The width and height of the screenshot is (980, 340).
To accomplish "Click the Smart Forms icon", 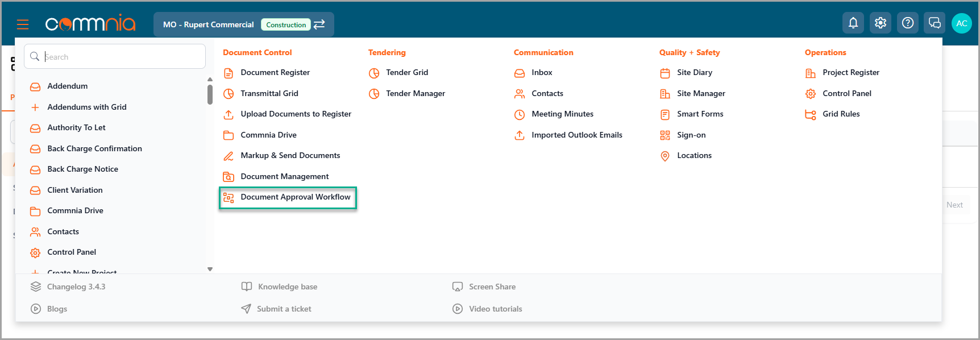I will 665,114.
